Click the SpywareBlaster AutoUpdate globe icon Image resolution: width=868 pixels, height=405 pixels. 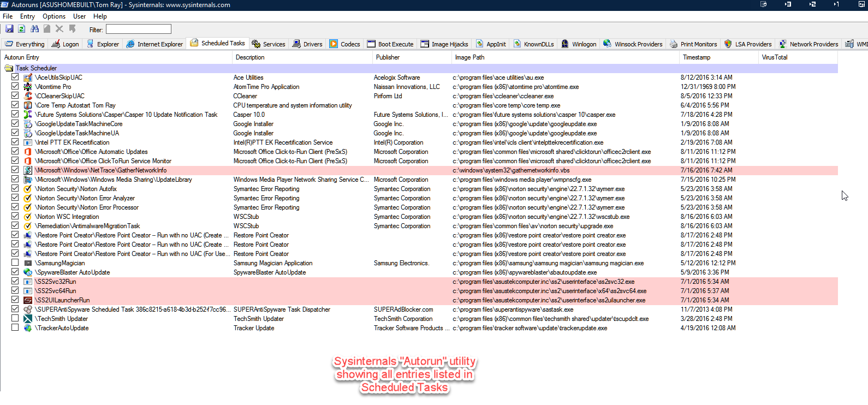click(28, 272)
